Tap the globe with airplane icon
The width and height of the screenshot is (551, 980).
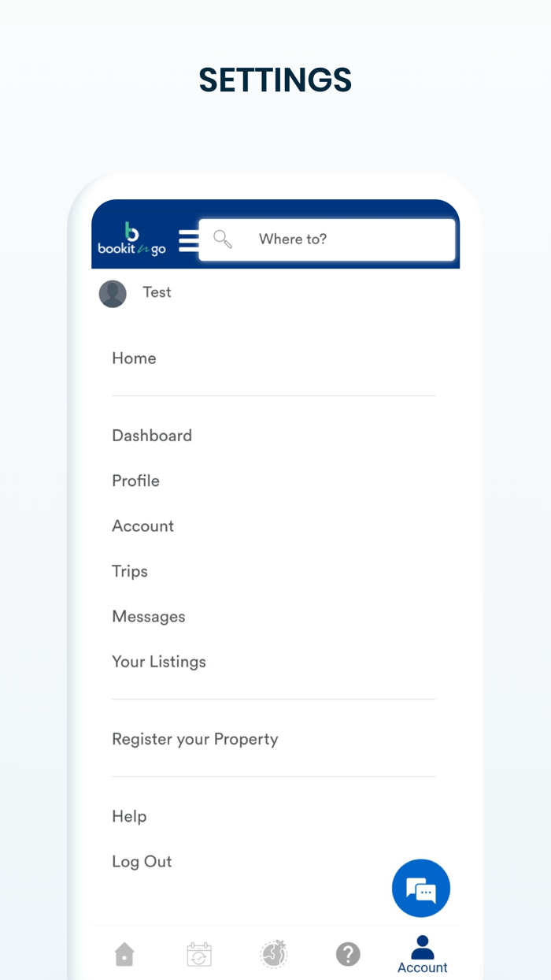point(274,954)
